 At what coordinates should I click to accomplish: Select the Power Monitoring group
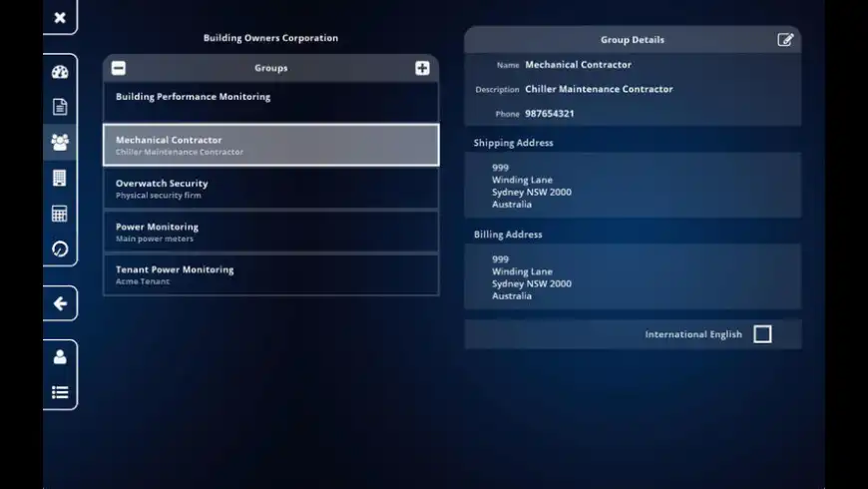(x=271, y=232)
